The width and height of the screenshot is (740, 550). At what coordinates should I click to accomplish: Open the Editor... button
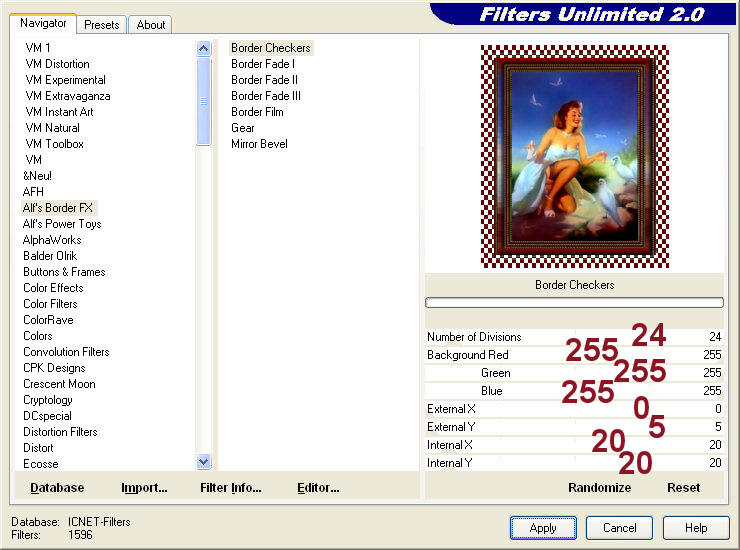[x=318, y=488]
